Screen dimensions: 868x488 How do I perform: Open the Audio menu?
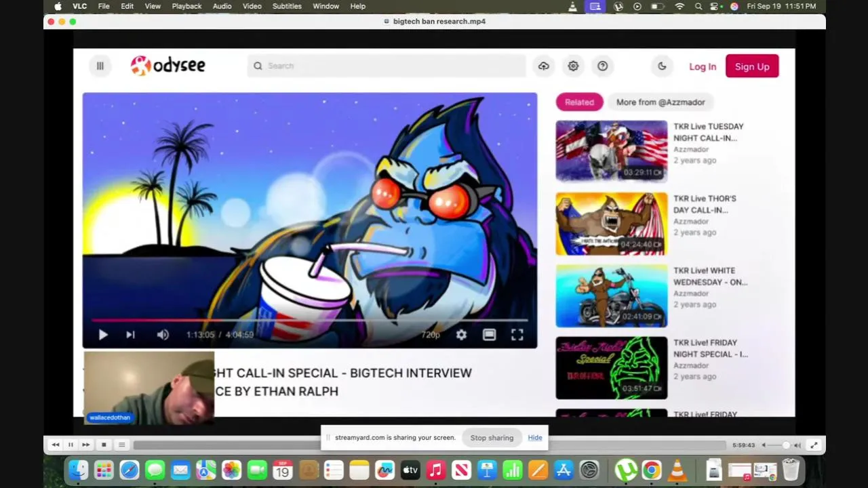pos(222,6)
